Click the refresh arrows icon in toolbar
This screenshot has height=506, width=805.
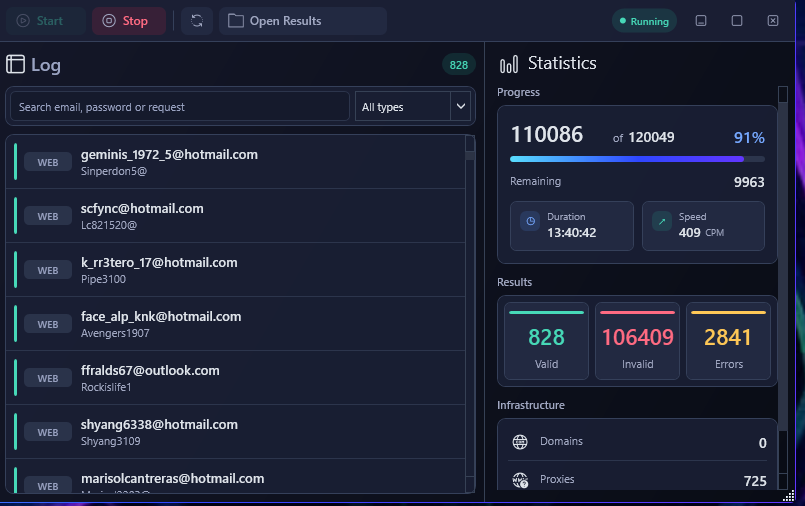(197, 21)
